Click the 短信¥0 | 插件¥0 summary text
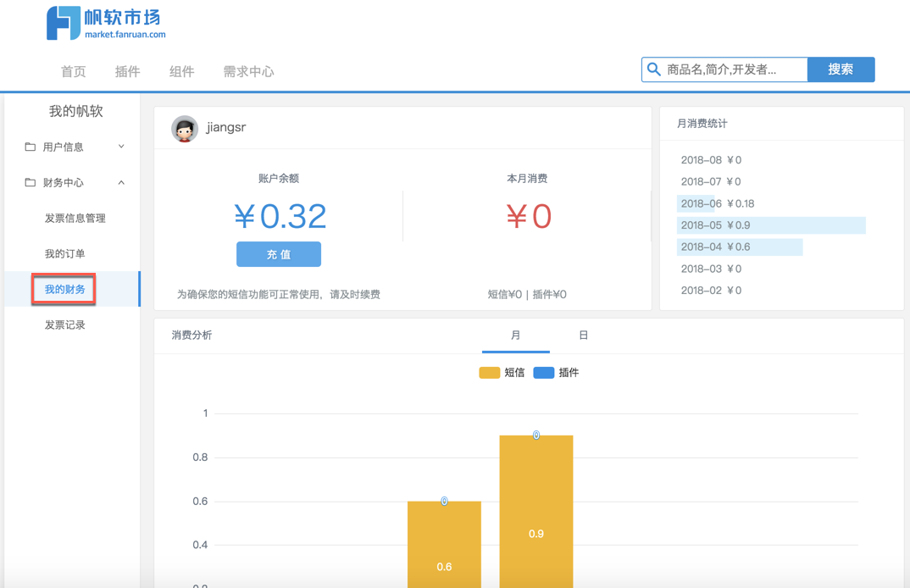 [x=527, y=294]
